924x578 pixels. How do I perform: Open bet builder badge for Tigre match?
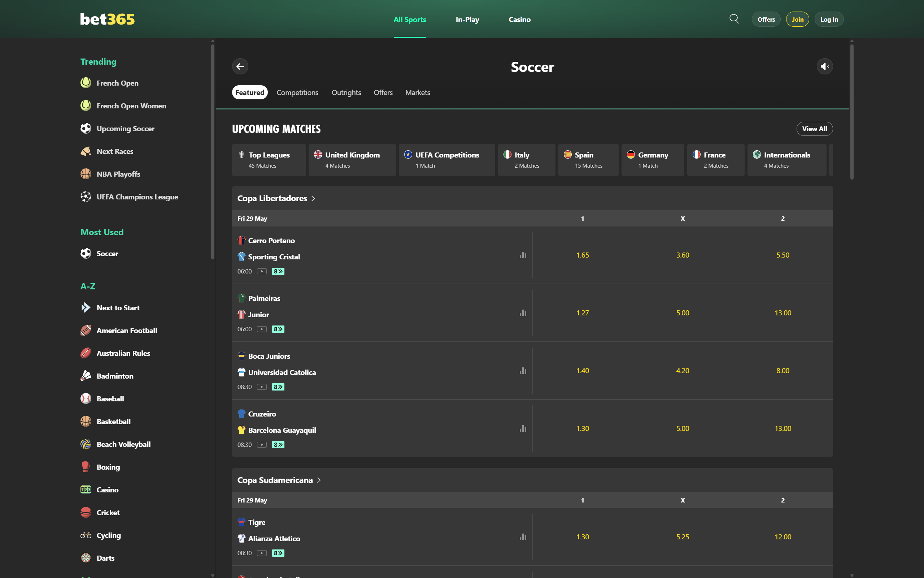pyautogui.click(x=278, y=553)
